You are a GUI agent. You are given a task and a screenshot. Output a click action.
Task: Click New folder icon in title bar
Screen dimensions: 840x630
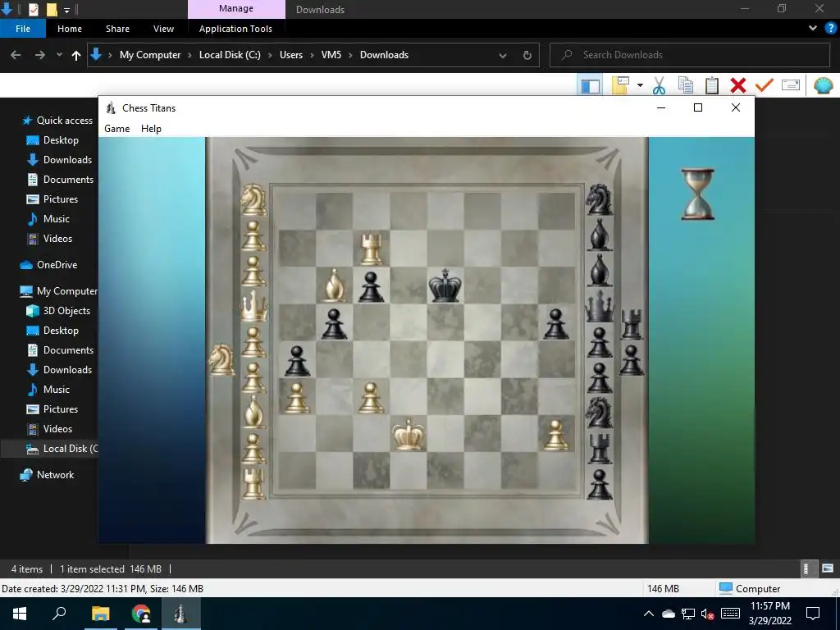click(x=52, y=10)
